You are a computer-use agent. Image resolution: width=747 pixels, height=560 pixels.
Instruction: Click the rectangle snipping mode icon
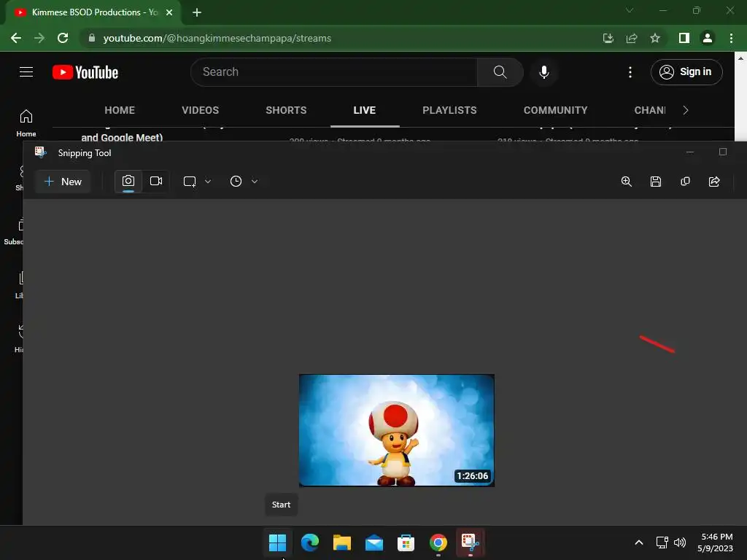pyautogui.click(x=190, y=182)
